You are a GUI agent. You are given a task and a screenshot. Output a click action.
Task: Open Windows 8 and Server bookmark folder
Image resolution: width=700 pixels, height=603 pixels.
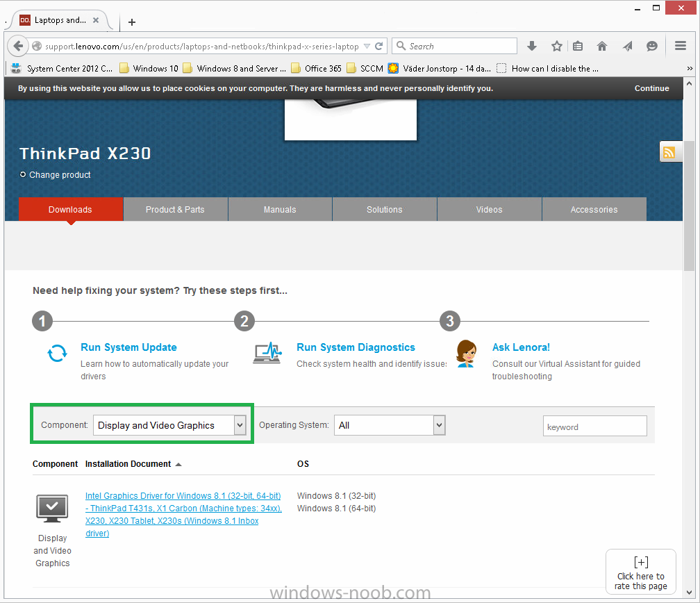click(235, 68)
